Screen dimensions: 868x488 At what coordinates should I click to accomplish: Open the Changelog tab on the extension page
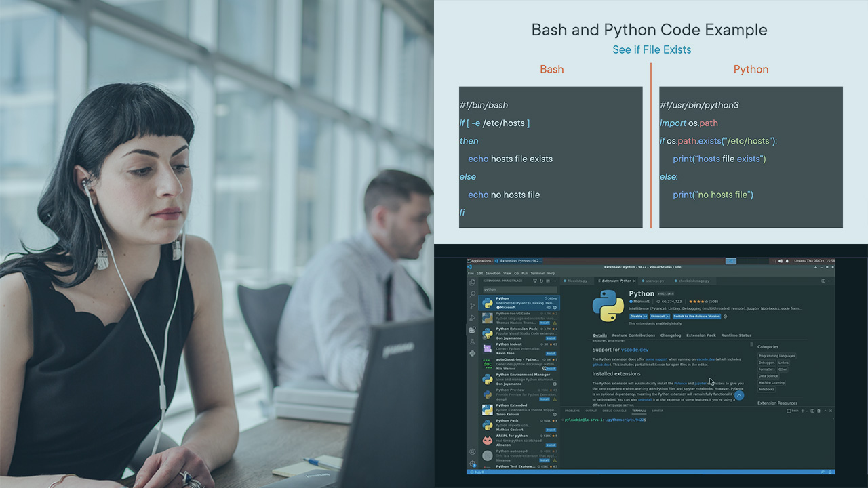[671, 335]
